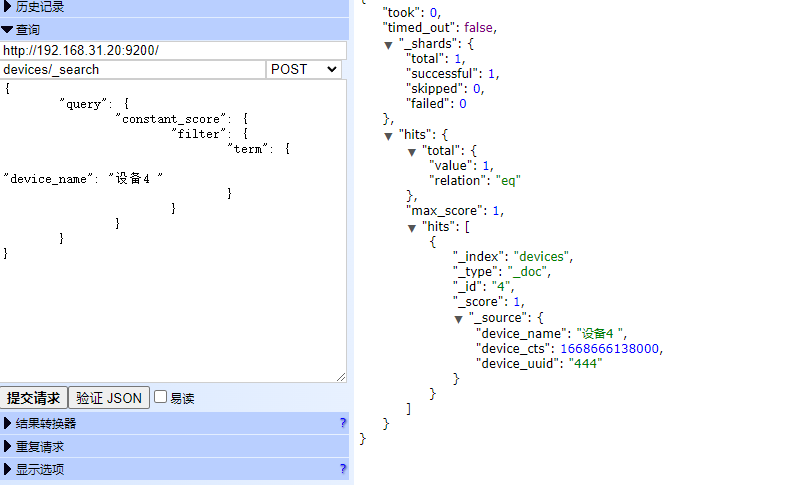Open help icon beside 结果转换器
787x485 pixels.
(343, 423)
